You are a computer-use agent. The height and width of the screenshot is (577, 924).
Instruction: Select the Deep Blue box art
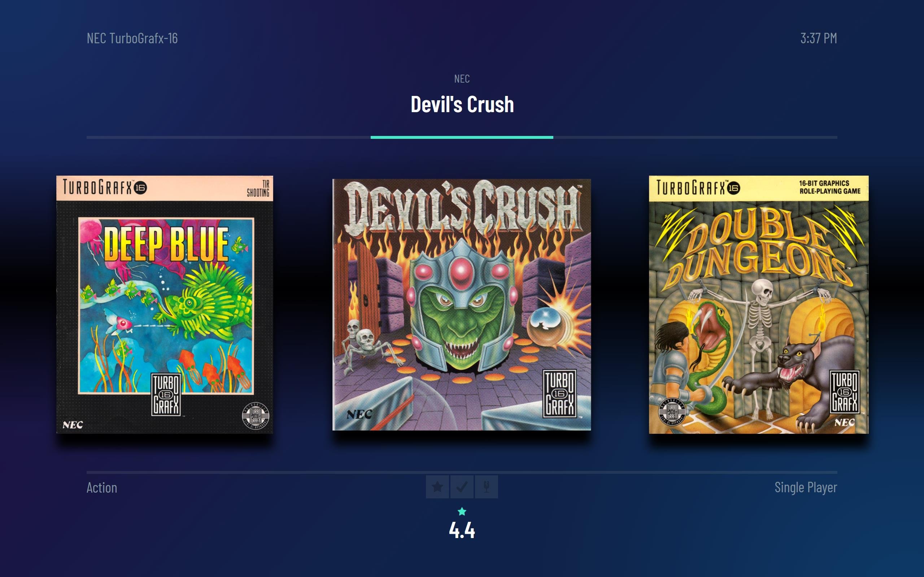tap(165, 304)
